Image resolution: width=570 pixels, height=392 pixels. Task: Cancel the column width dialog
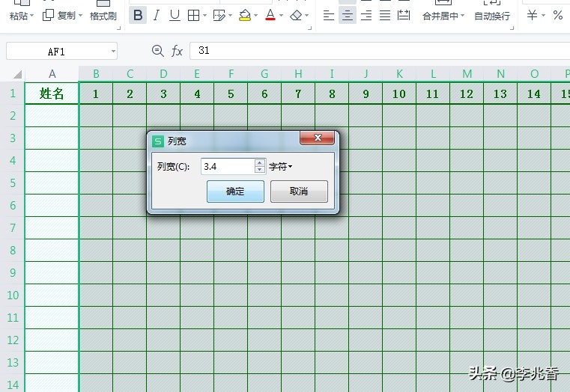[299, 192]
